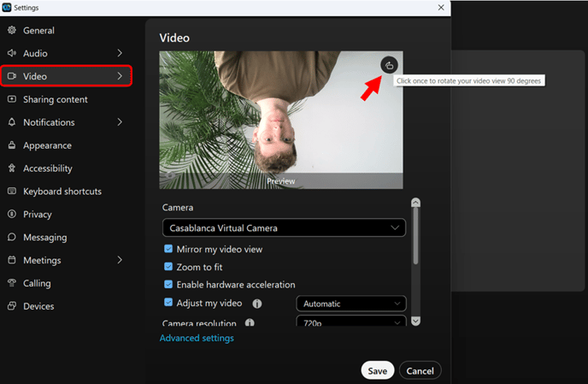Click the Save button

(x=377, y=370)
